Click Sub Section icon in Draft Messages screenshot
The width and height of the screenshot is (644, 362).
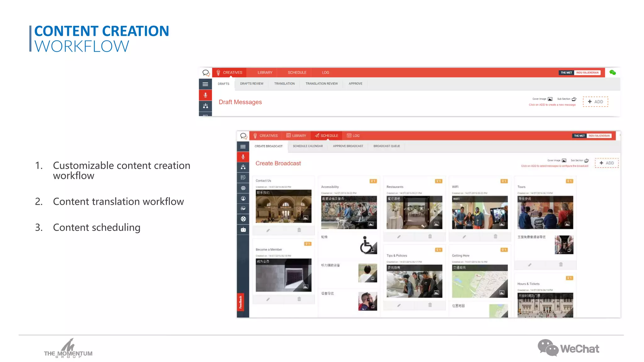[x=574, y=99]
